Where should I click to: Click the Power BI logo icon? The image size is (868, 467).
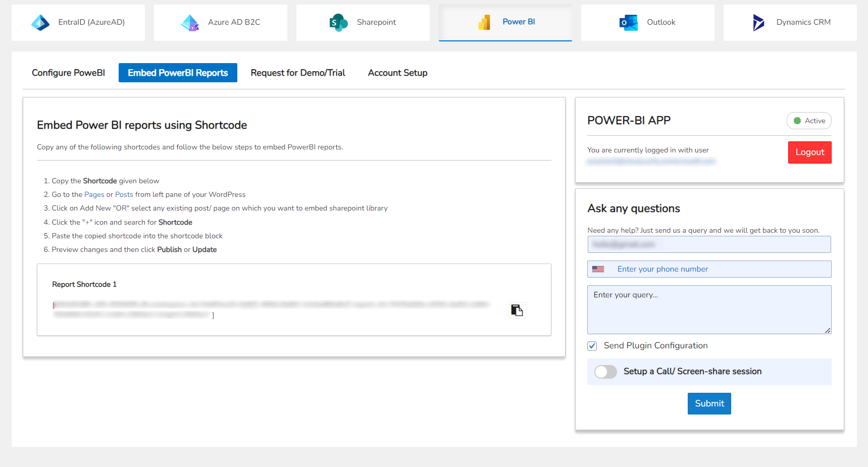click(484, 22)
